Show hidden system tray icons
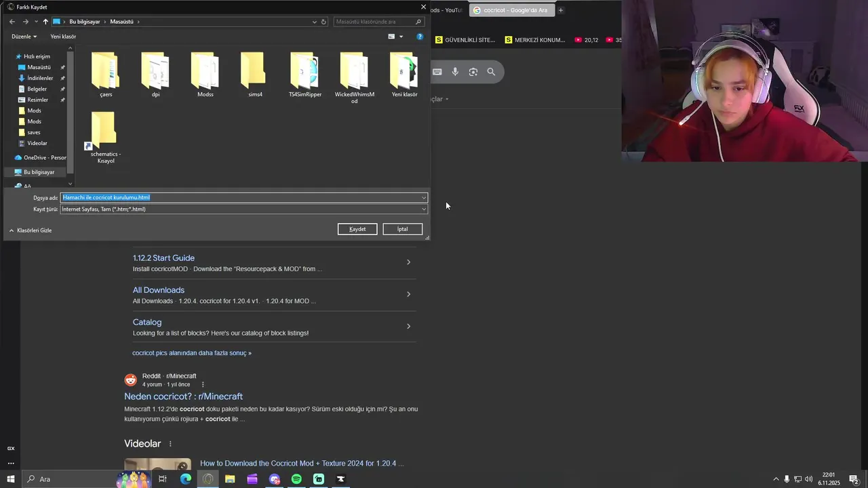This screenshot has height=488, width=868. (x=776, y=479)
